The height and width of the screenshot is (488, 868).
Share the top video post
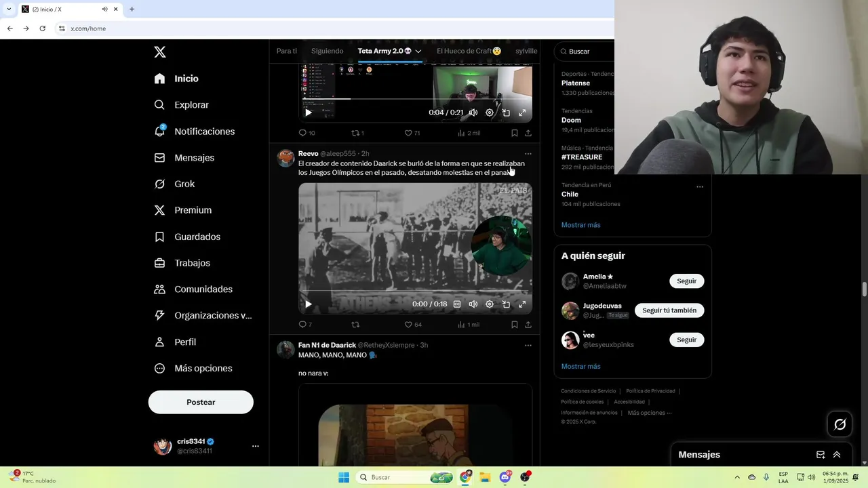point(528,133)
